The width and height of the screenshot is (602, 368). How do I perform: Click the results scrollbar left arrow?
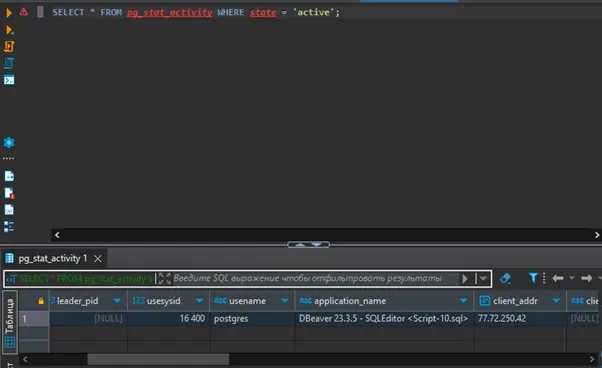point(25,359)
